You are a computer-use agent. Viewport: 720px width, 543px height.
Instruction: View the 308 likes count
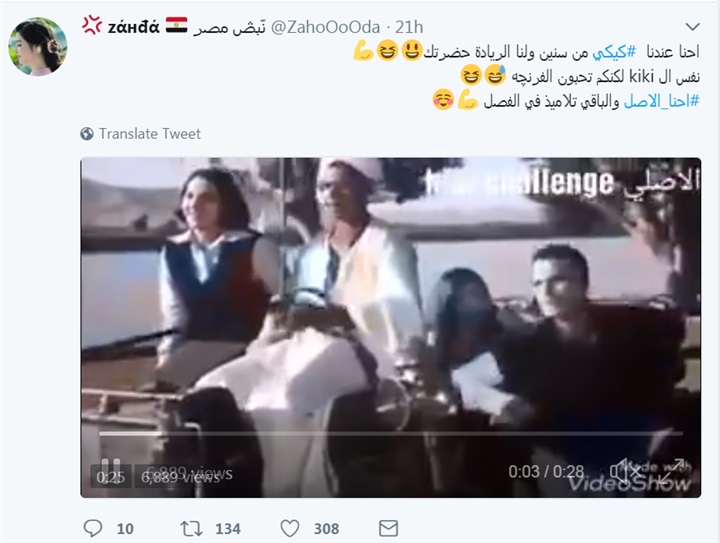click(326, 529)
